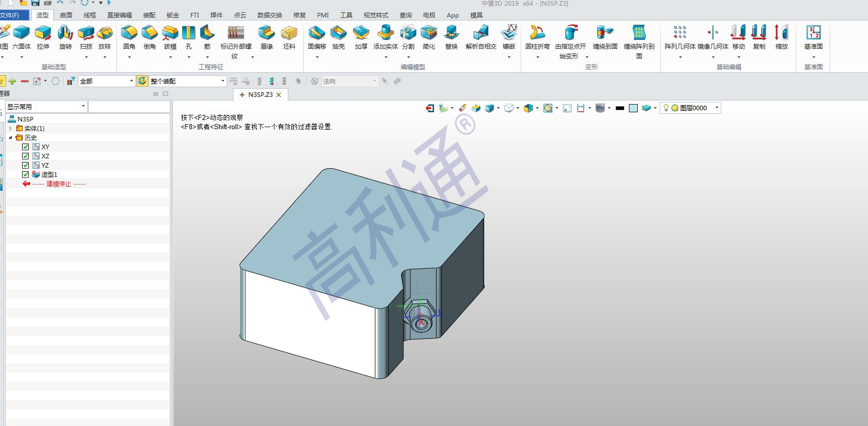Select the 圆角 (Fillet) tool
Screen dimensions: 868x426
(x=129, y=34)
